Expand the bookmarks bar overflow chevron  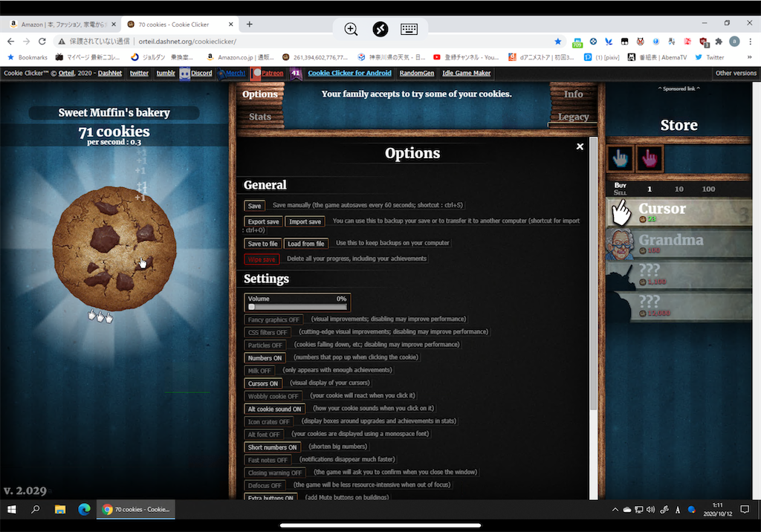(x=749, y=57)
